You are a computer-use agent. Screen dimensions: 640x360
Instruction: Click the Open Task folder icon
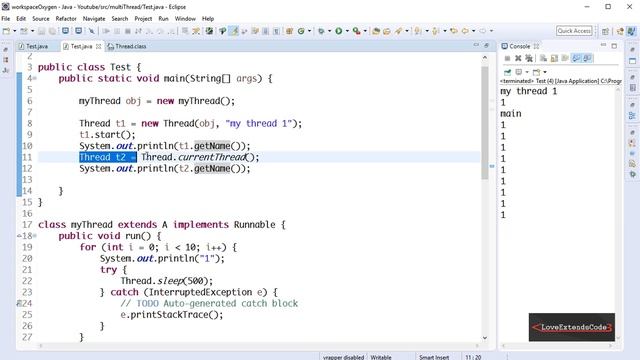tap(387, 31)
